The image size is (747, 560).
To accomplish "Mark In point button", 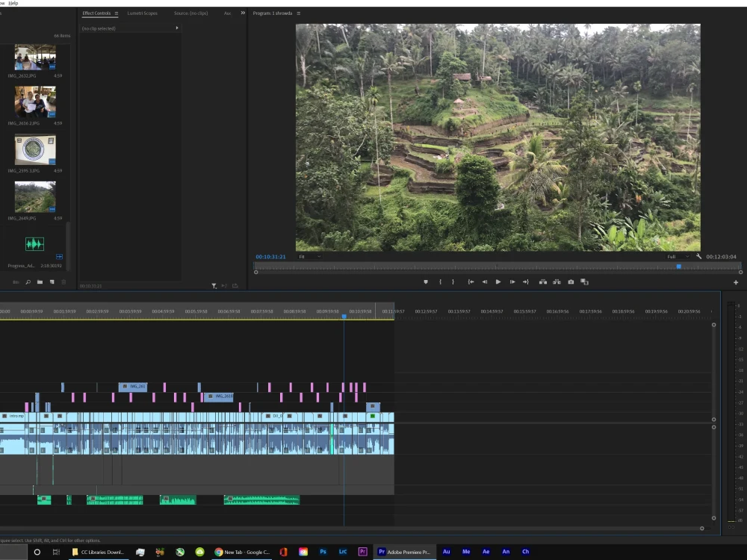I will pyautogui.click(x=440, y=282).
